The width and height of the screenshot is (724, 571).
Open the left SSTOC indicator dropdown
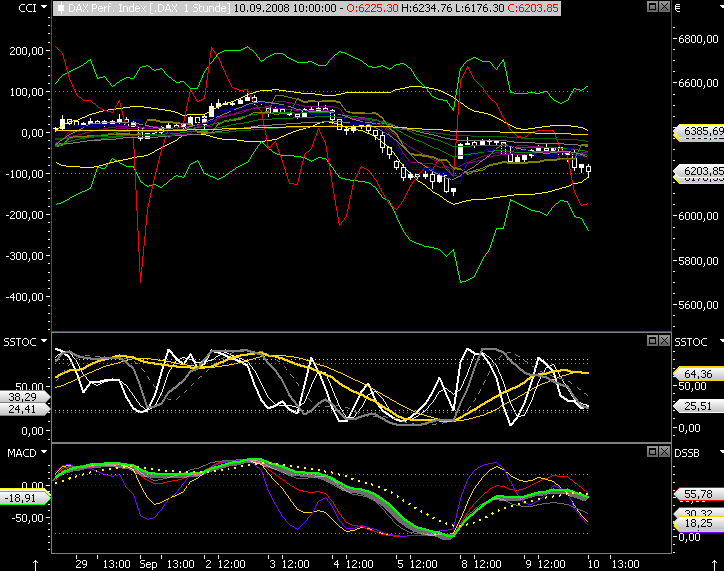coord(44,341)
